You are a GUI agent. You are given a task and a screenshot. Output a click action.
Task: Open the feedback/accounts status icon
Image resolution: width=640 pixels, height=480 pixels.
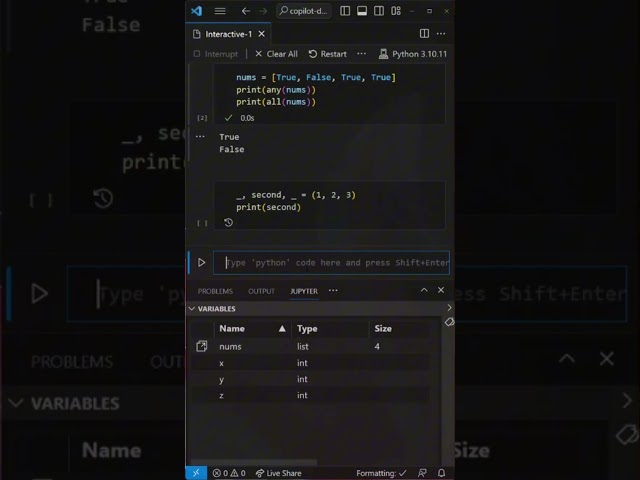coord(422,473)
